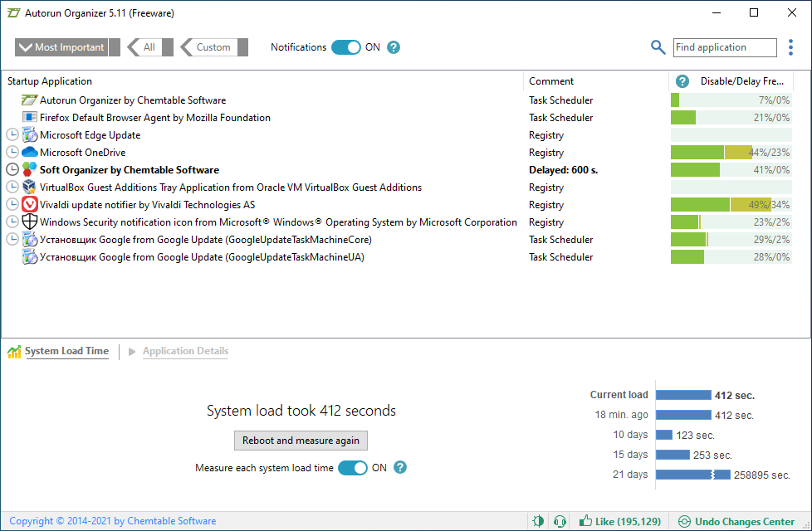Select Microsoft OneDrive row text
This screenshot has height=531, width=812.
point(83,153)
